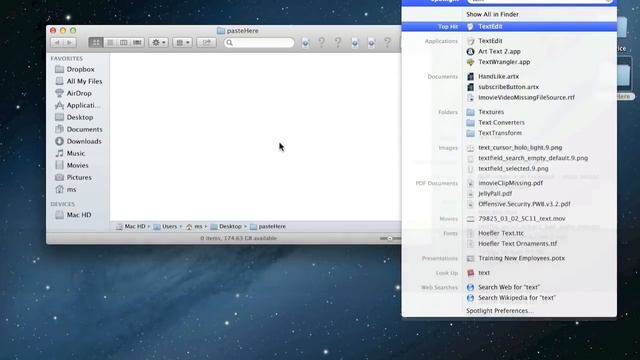Open the gear Action dropdown menu

[x=158, y=42]
